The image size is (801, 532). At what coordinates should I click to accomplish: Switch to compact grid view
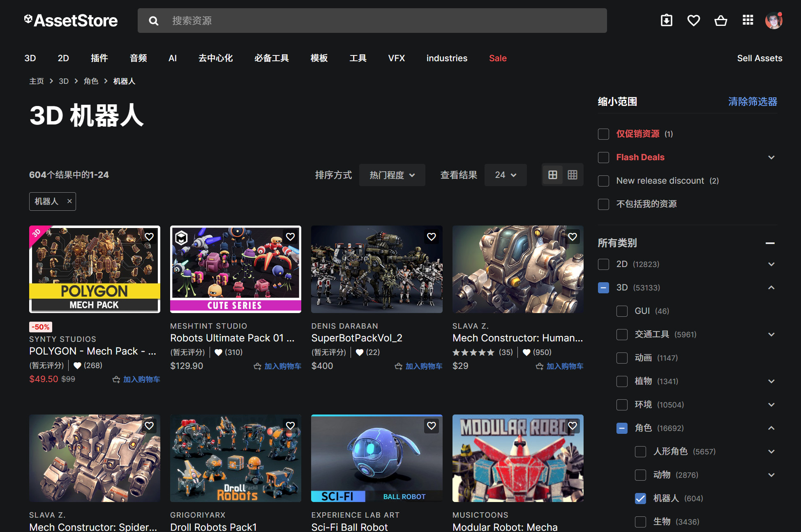pos(572,175)
